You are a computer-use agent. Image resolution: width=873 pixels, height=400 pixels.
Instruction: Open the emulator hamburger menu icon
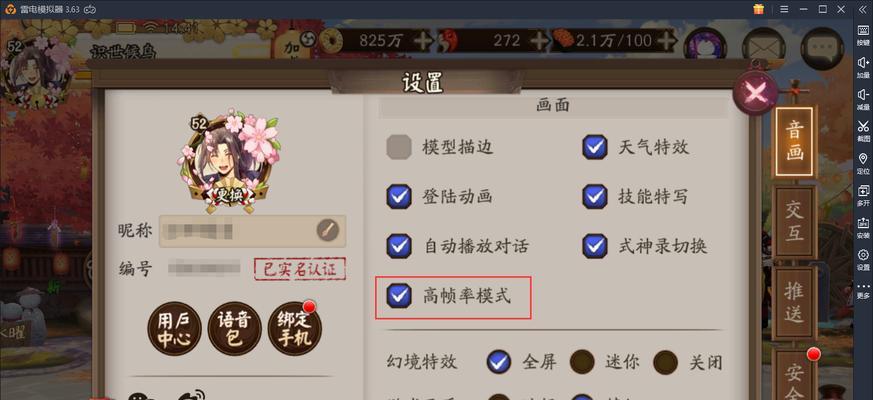(784, 9)
